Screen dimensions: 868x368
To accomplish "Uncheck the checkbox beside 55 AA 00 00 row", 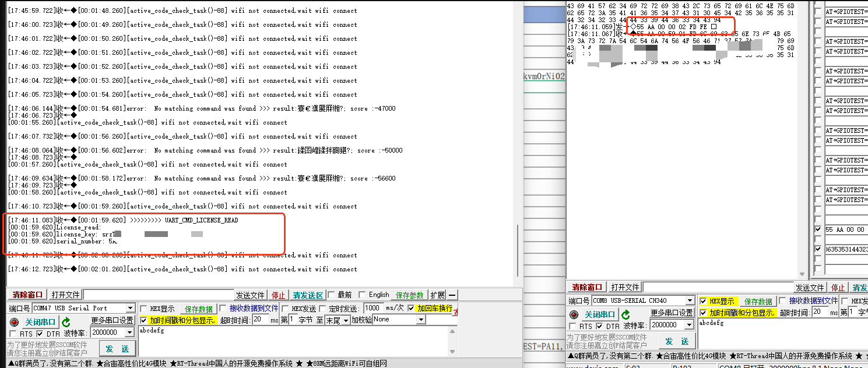I will tap(818, 229).
